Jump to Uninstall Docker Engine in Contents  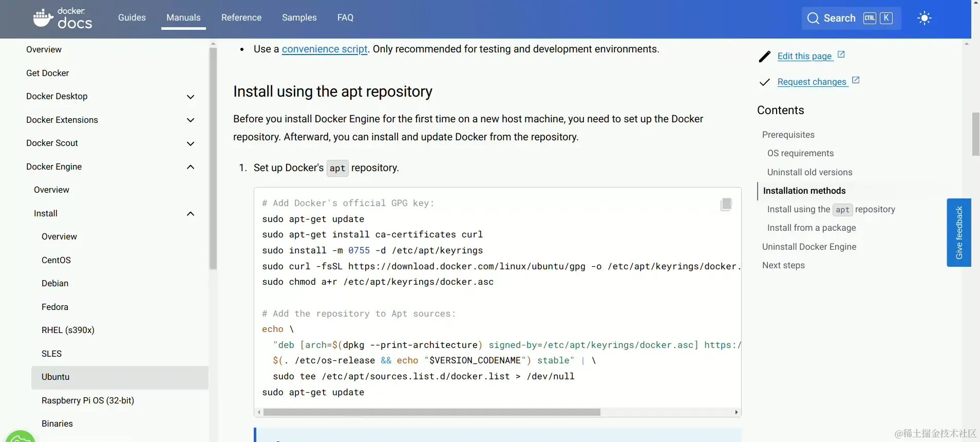click(809, 247)
